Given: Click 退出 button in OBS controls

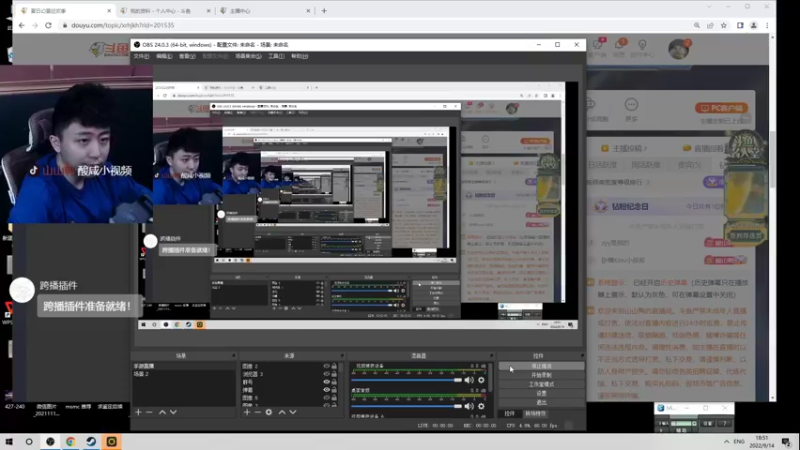Looking at the screenshot, I should (541, 402).
